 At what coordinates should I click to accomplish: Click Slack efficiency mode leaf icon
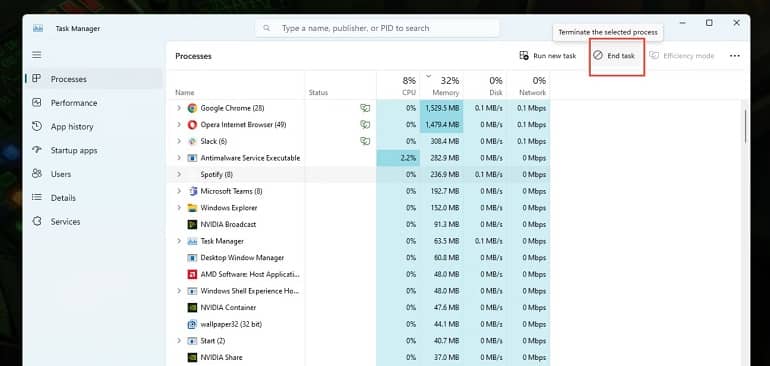pyautogui.click(x=364, y=141)
